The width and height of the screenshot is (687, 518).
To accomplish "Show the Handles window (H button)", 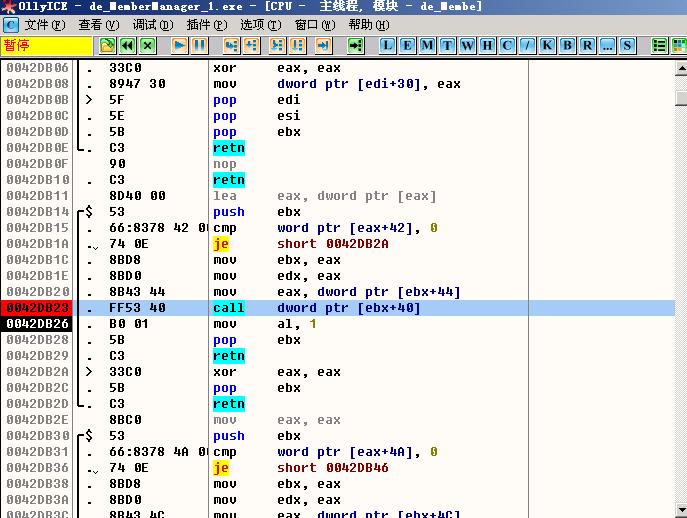I will [x=488, y=45].
